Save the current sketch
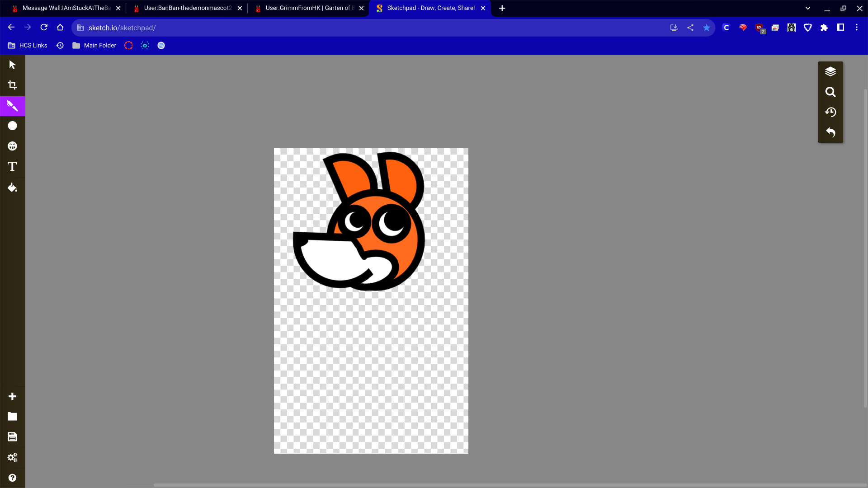The height and width of the screenshot is (488, 868). point(12,436)
